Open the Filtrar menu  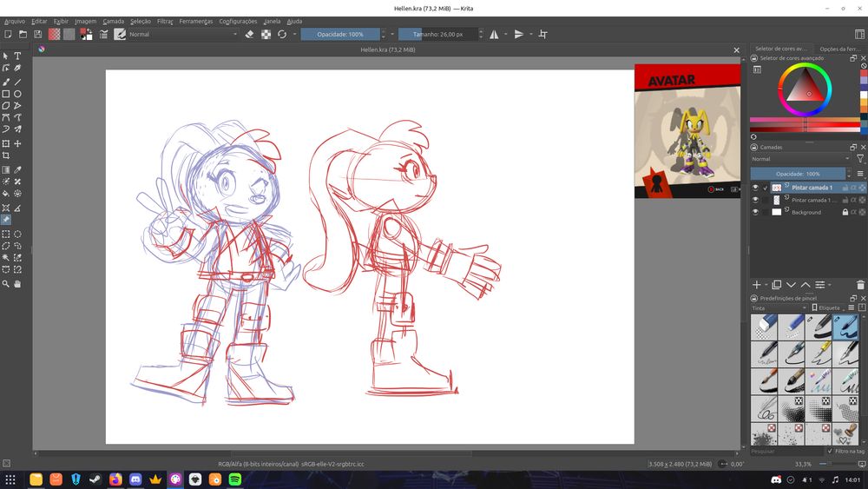pos(165,21)
